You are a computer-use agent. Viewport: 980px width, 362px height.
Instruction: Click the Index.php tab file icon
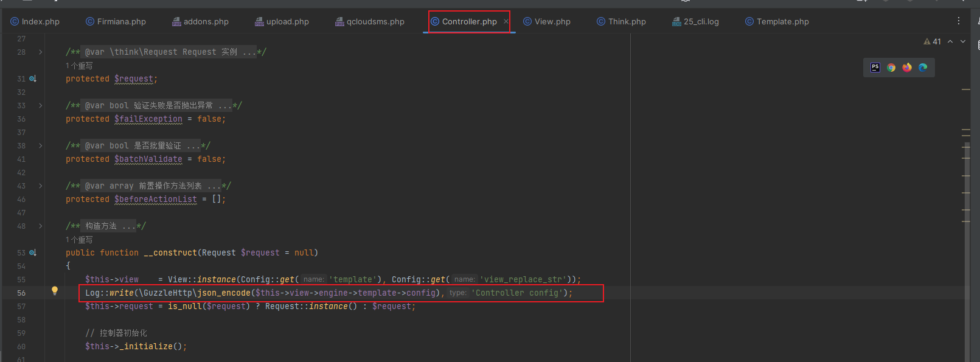tap(15, 21)
